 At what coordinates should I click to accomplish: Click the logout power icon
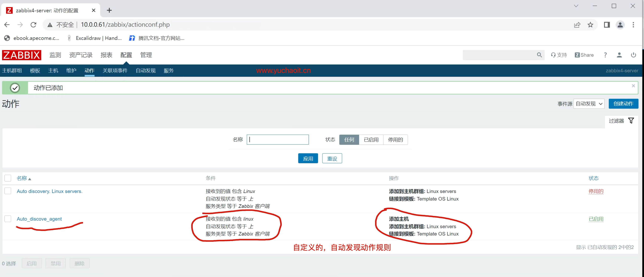[x=633, y=55]
